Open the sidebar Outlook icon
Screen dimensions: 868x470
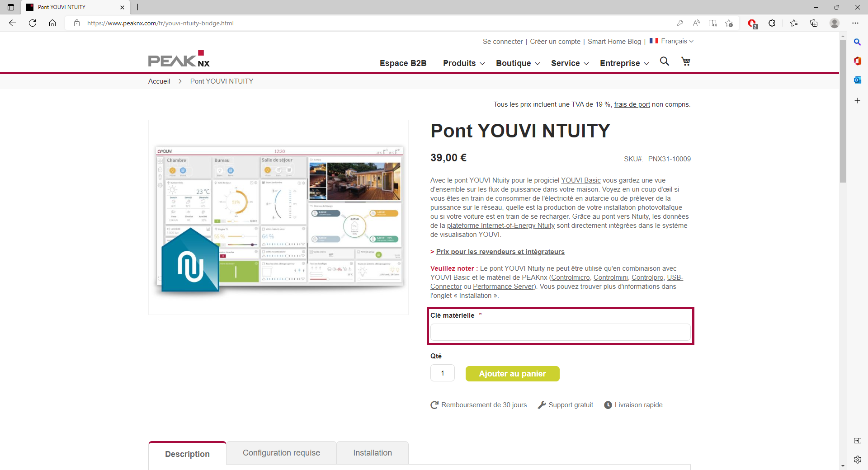(x=857, y=80)
